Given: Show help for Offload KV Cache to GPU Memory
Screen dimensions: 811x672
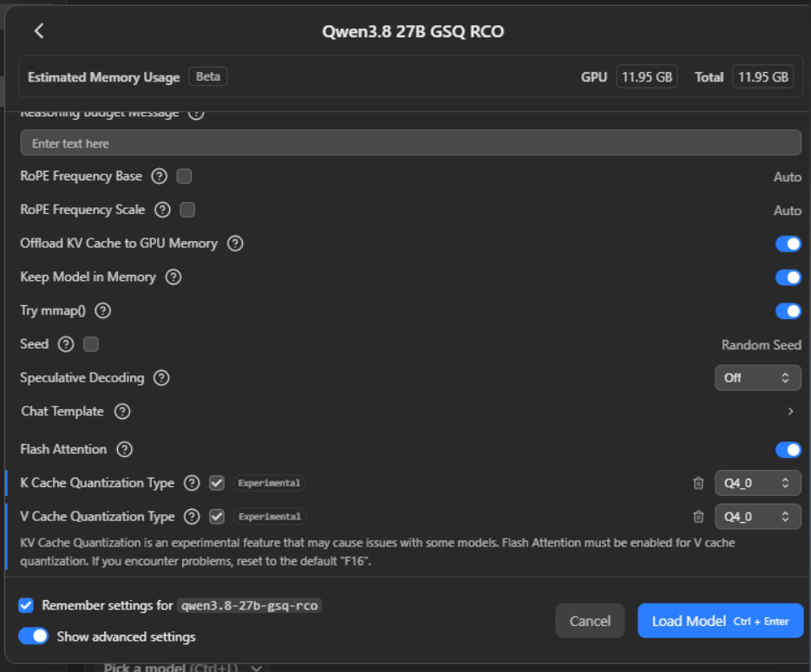Looking at the screenshot, I should coord(235,244).
